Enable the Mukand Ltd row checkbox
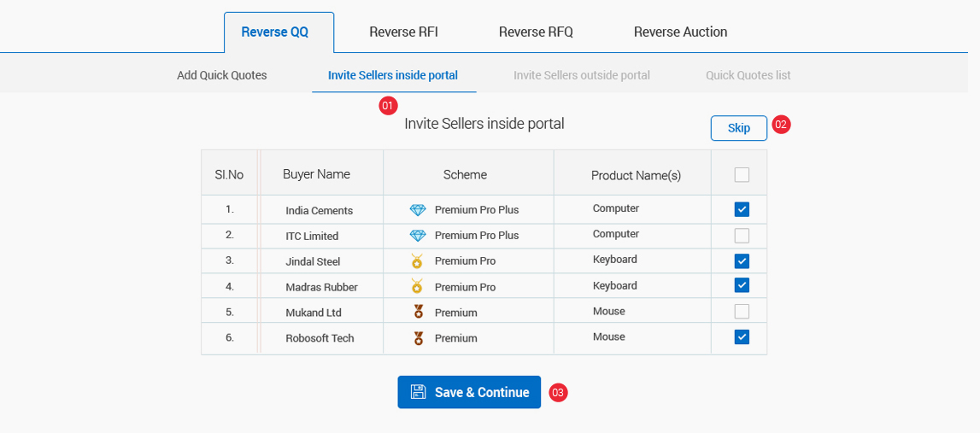Viewport: 980px width, 433px height. [742, 311]
